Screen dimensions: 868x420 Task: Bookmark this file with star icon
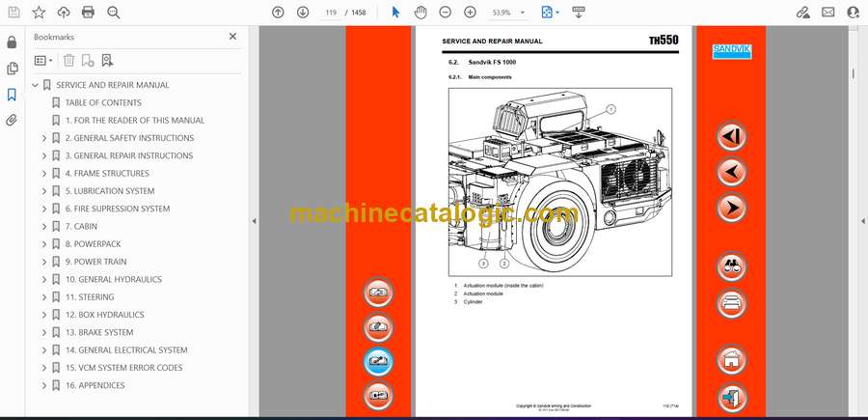[x=39, y=13]
